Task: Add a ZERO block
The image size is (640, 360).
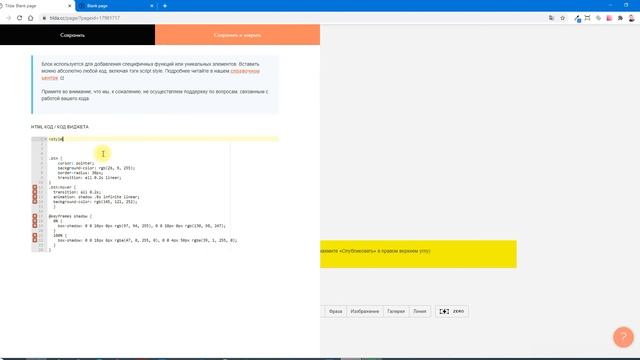Action: pos(451,311)
